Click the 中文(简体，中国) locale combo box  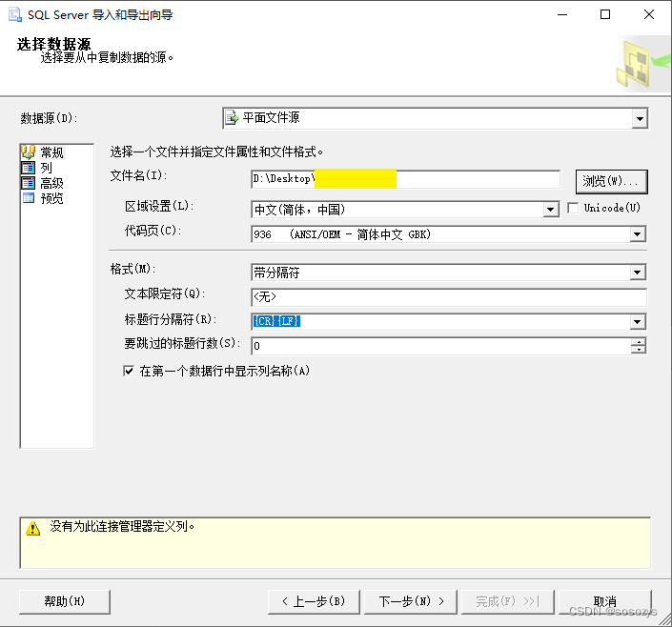tap(405, 210)
